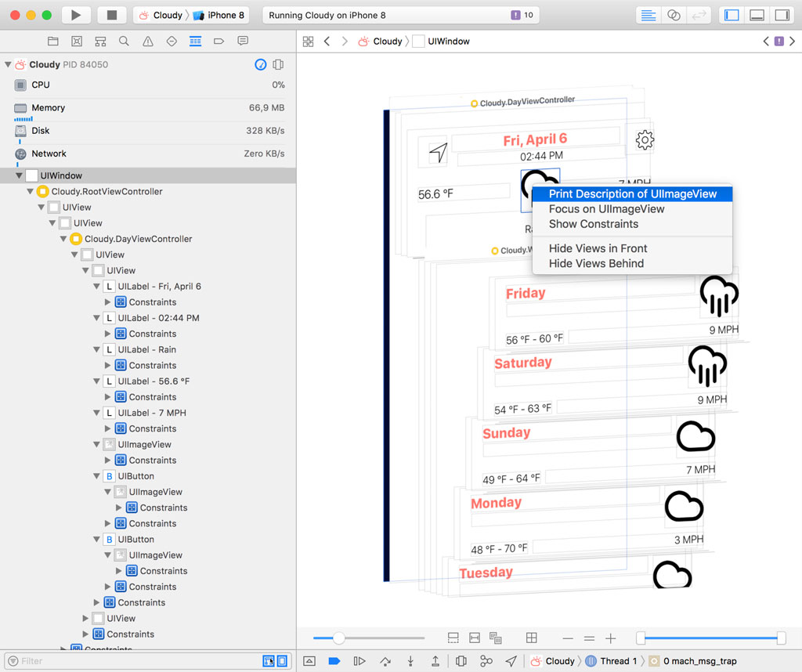This screenshot has height=672, width=802.
Task: Open the Issue navigator warning icon
Action: 148,41
